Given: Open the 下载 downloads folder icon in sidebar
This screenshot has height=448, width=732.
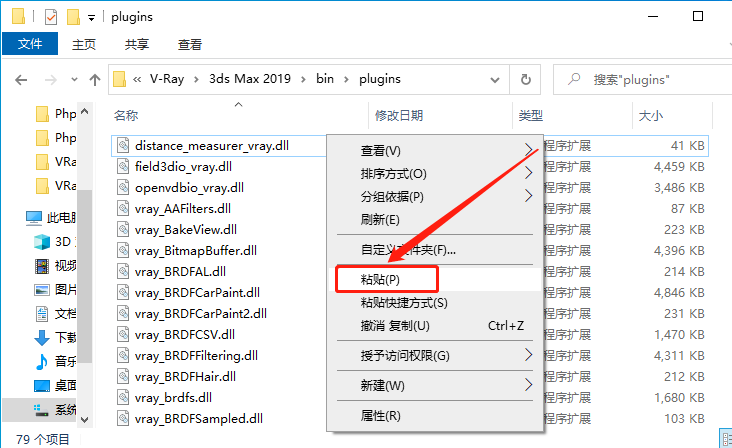Looking at the screenshot, I should [42, 337].
